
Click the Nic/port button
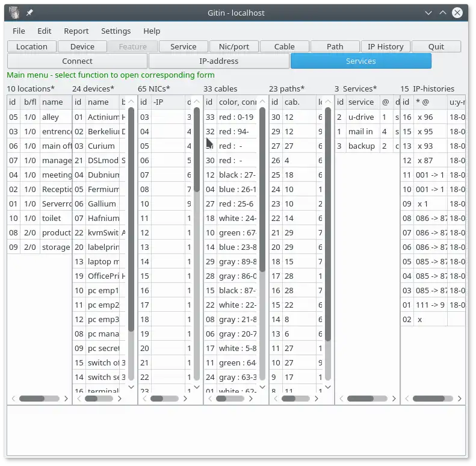coord(234,46)
